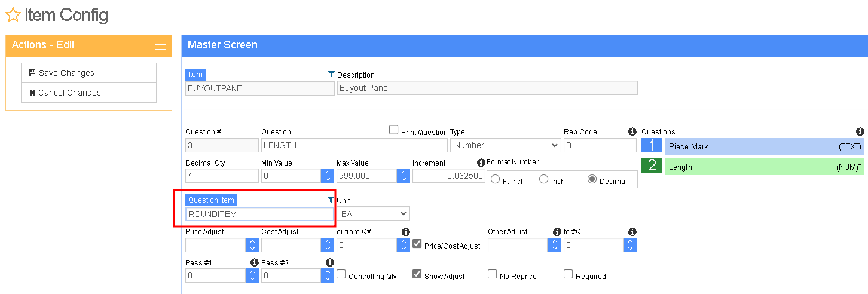Enable No Reprice checkbox

[493, 274]
